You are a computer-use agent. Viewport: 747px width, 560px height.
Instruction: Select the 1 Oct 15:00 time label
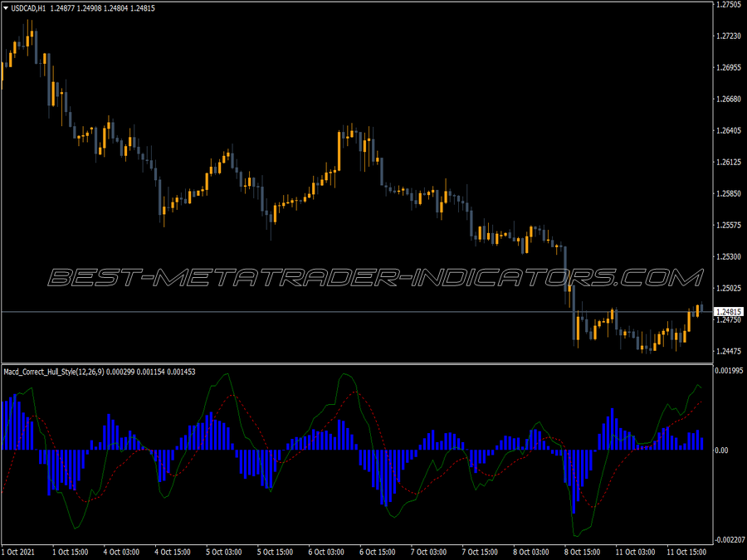(70, 552)
